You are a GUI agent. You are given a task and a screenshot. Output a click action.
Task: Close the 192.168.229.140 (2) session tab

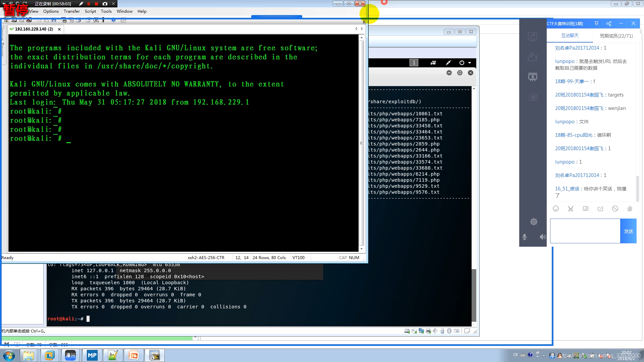pos(59,29)
